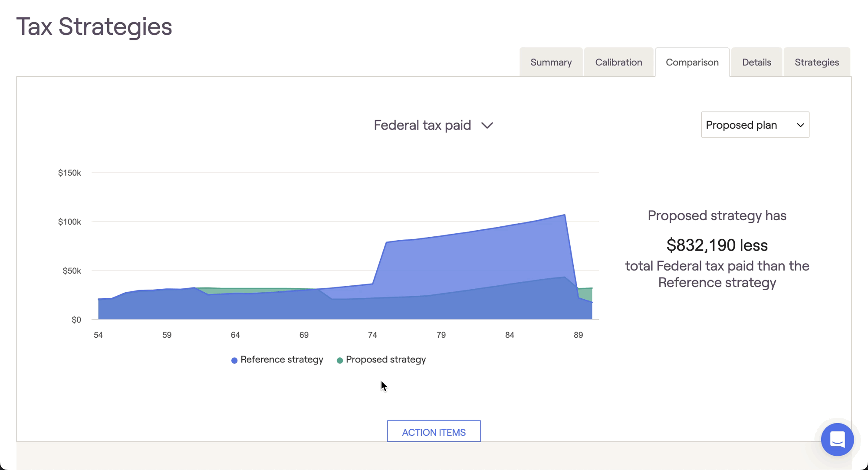Viewport: 868px width, 470px height.
Task: Select the Comparison tab
Action: 692,62
